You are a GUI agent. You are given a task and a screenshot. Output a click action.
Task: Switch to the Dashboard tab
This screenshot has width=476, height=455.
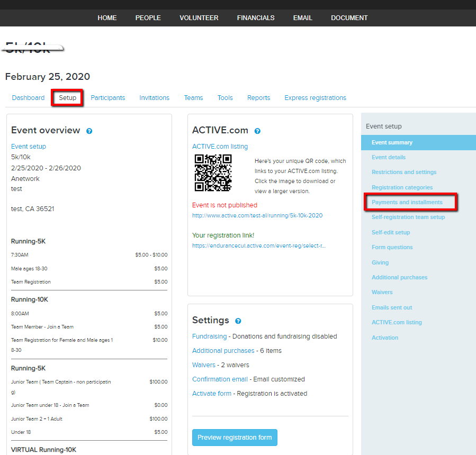click(x=28, y=97)
